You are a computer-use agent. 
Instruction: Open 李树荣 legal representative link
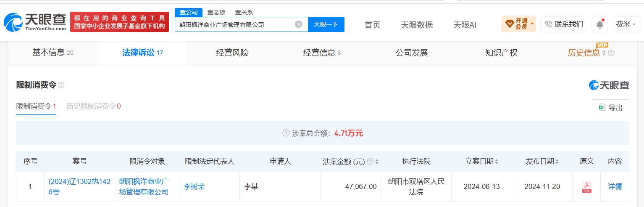pyautogui.click(x=194, y=186)
